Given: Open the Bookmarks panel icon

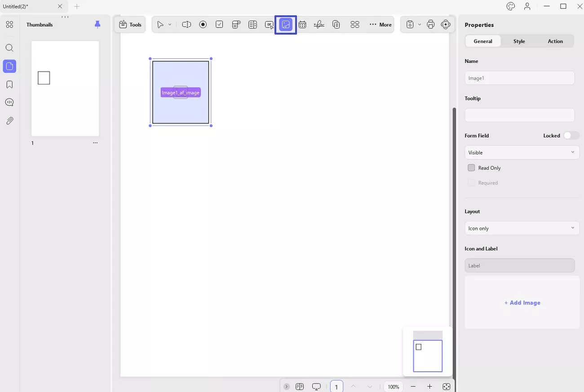Looking at the screenshot, I should (x=9, y=84).
